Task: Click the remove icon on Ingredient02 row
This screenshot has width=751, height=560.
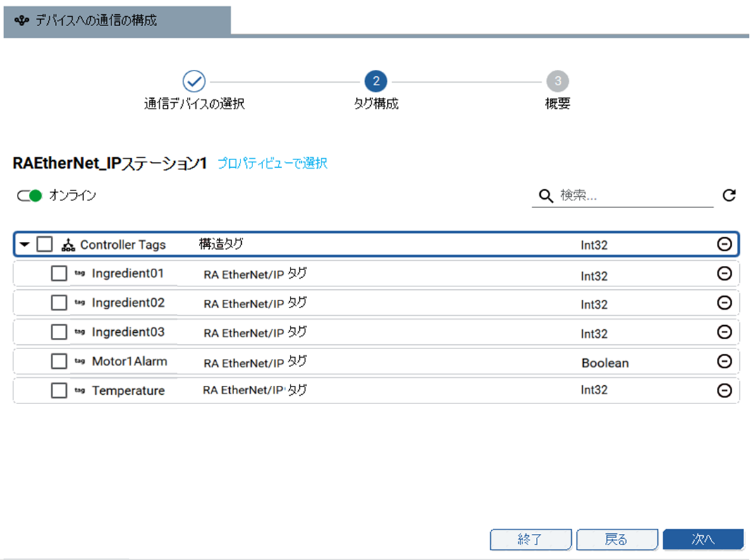Action: pos(723,303)
